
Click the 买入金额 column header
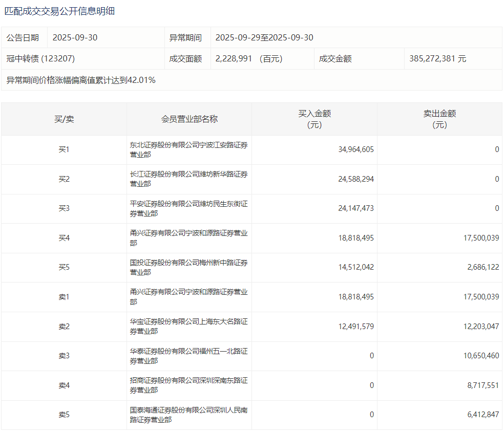pyautogui.click(x=314, y=119)
